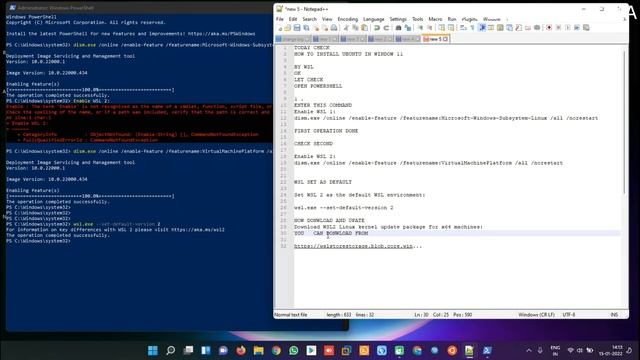Toggle the highlighted Indent Guide icon

tap(482, 28)
